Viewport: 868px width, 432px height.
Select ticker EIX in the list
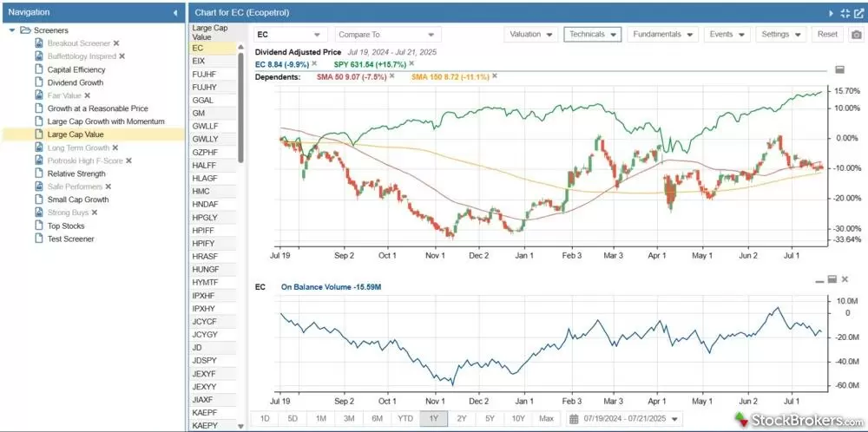click(x=213, y=62)
